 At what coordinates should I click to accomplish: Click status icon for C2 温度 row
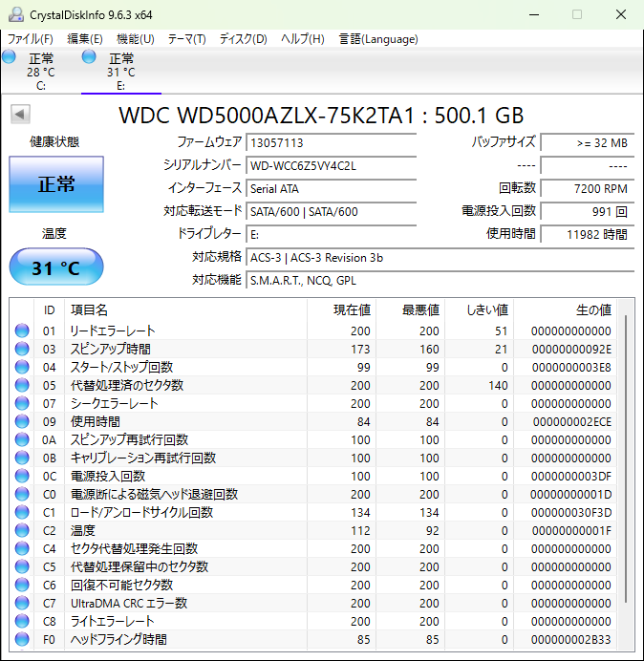(x=22, y=530)
